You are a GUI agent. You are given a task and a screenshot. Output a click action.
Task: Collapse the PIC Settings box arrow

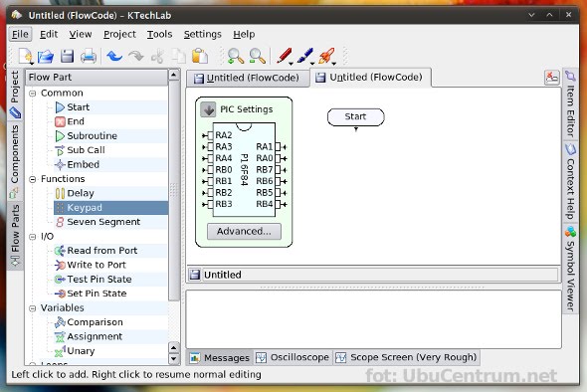208,109
